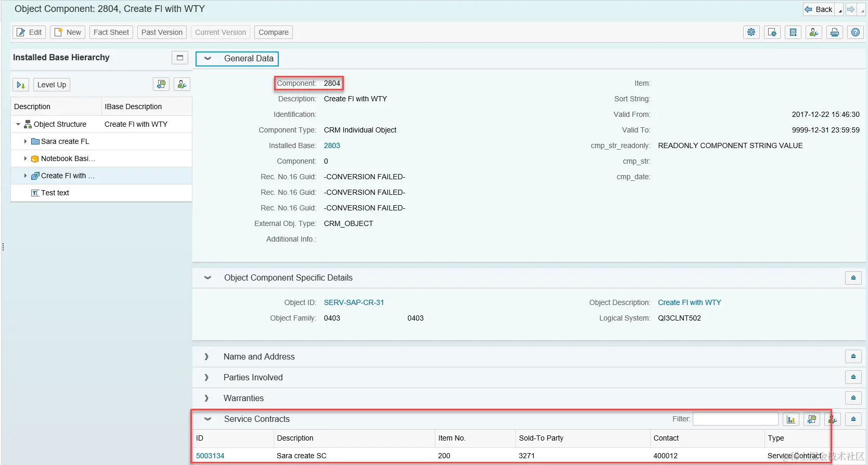This screenshot has height=465, width=868.
Task: Click the expand-all tree icon beside Level Up
Action: pos(21,85)
